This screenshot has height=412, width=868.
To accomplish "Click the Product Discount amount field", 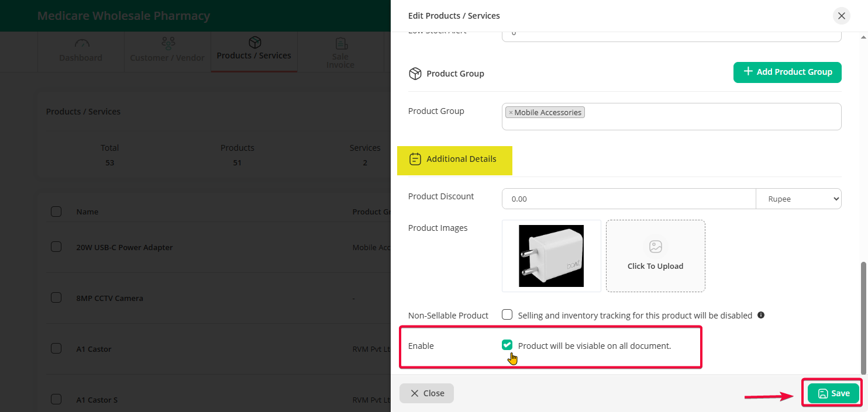I will pyautogui.click(x=629, y=199).
